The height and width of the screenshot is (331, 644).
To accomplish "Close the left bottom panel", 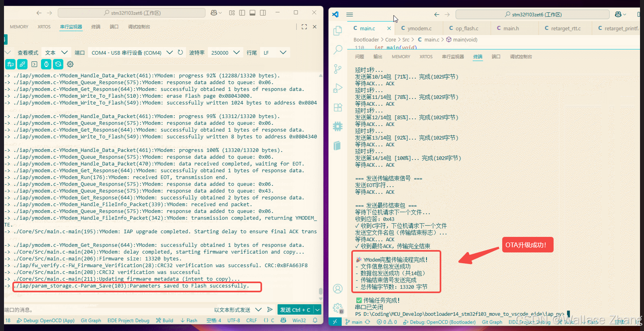I will 315,27.
